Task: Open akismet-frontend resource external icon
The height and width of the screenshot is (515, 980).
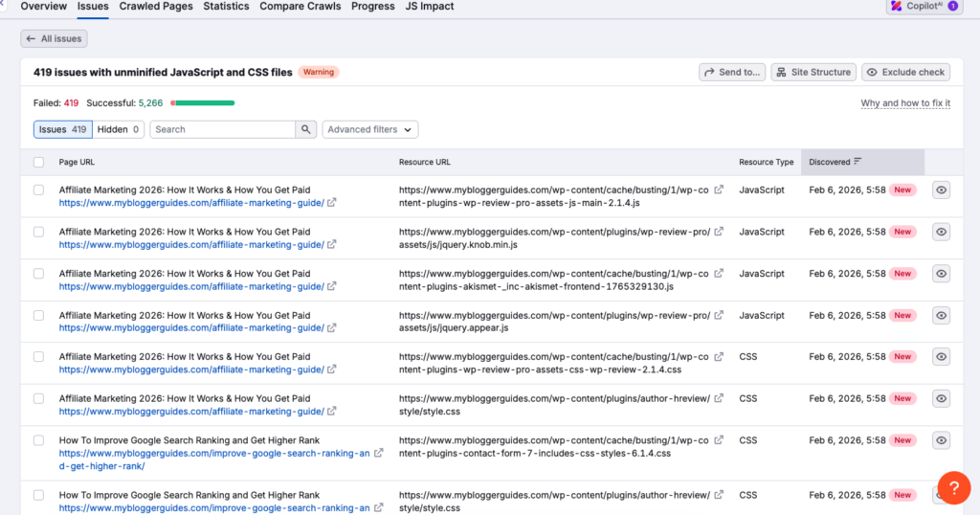Action: (719, 273)
